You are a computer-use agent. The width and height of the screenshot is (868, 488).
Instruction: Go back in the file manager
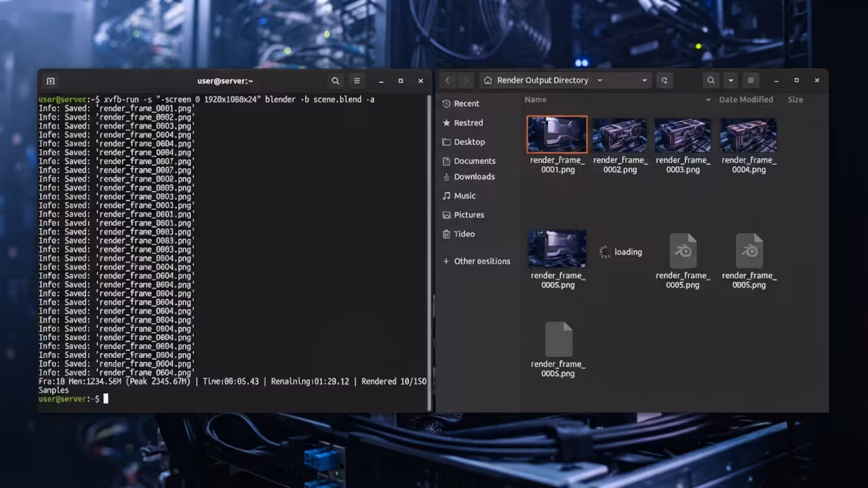click(447, 80)
